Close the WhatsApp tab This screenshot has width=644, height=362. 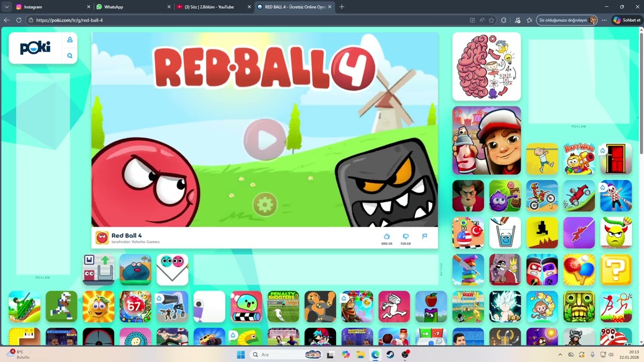pyautogui.click(x=169, y=7)
